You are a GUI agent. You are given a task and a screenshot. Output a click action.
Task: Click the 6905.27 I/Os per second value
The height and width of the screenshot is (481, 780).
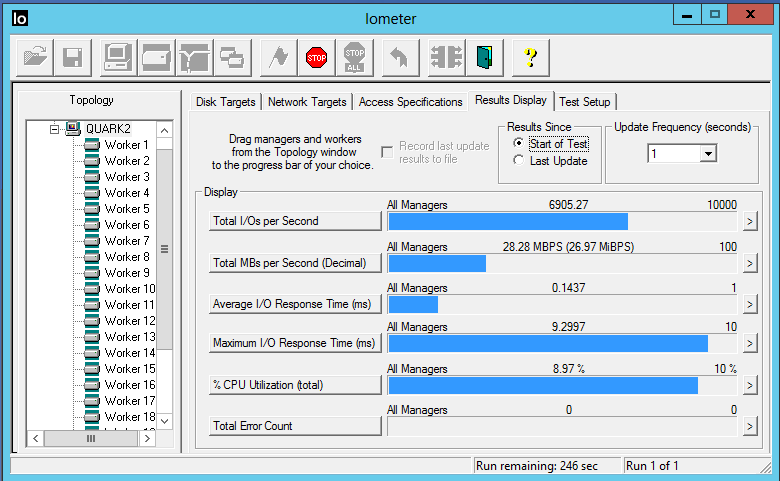[x=569, y=204]
